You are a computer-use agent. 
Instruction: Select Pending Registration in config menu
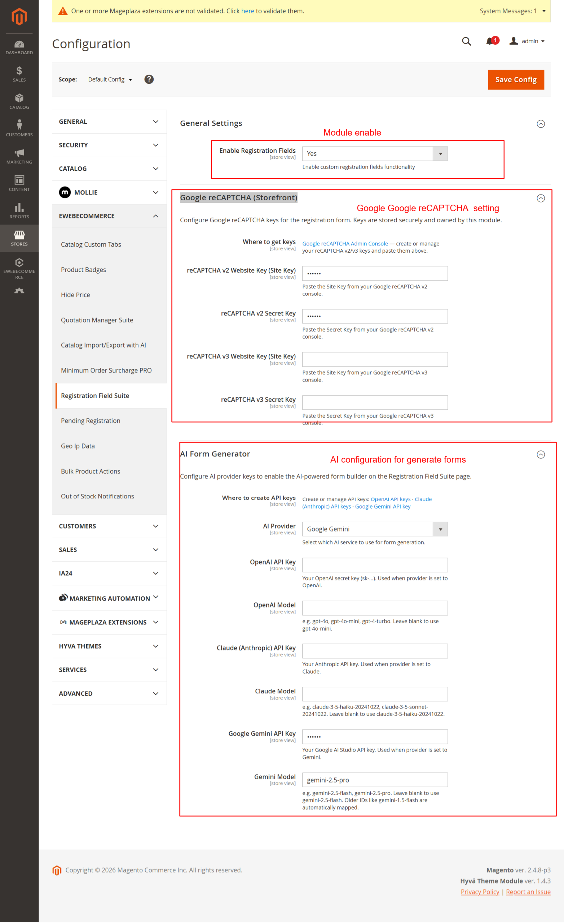click(x=91, y=421)
